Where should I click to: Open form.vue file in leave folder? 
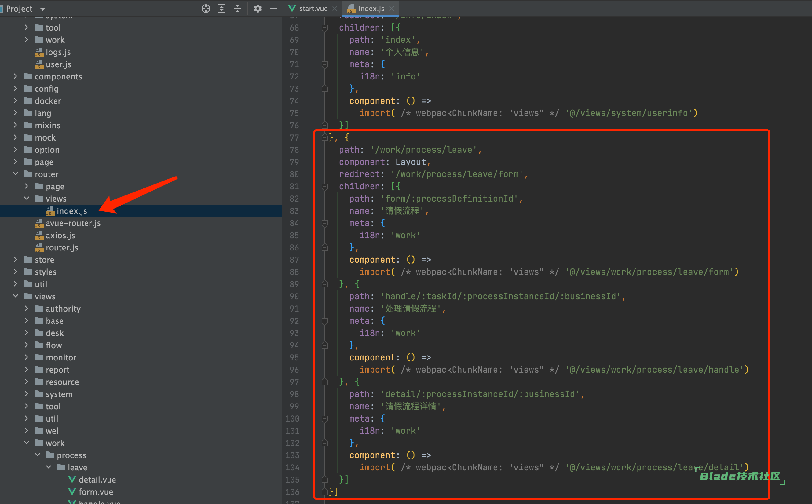(91, 492)
